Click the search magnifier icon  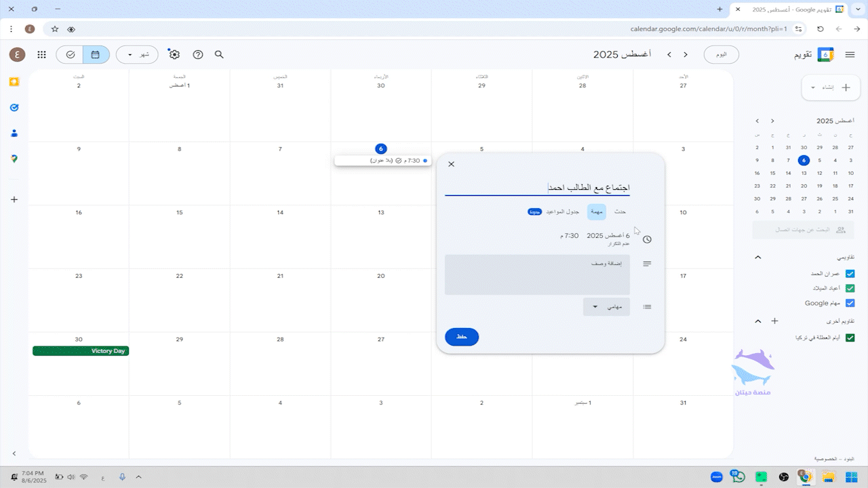(219, 55)
